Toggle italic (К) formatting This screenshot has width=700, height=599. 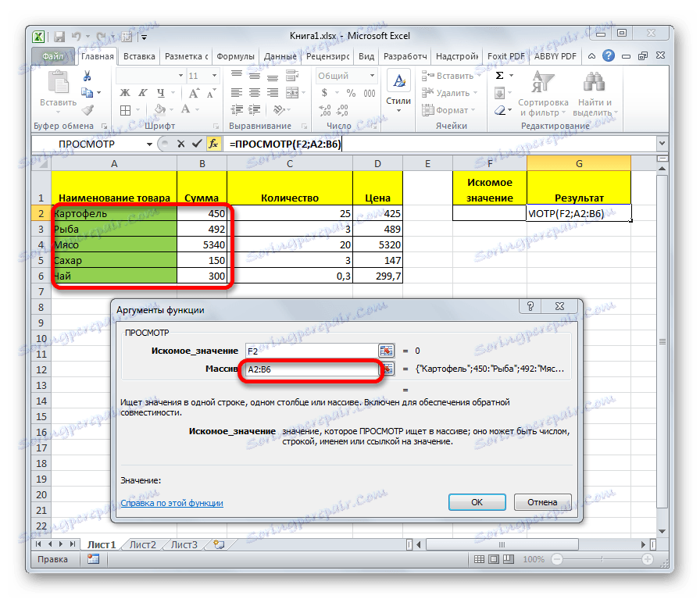143,93
